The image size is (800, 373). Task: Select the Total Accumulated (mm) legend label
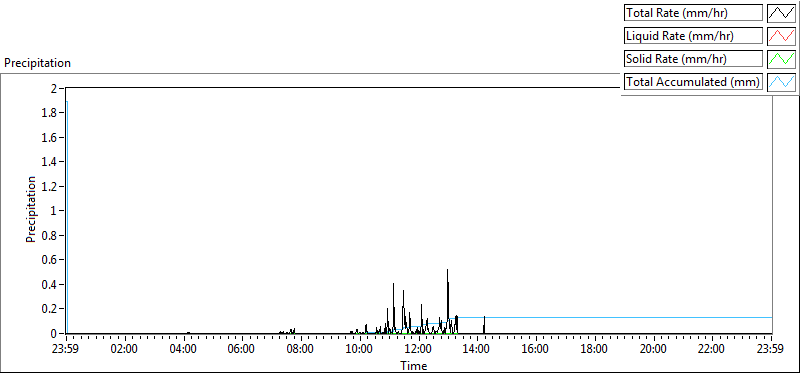tap(693, 82)
